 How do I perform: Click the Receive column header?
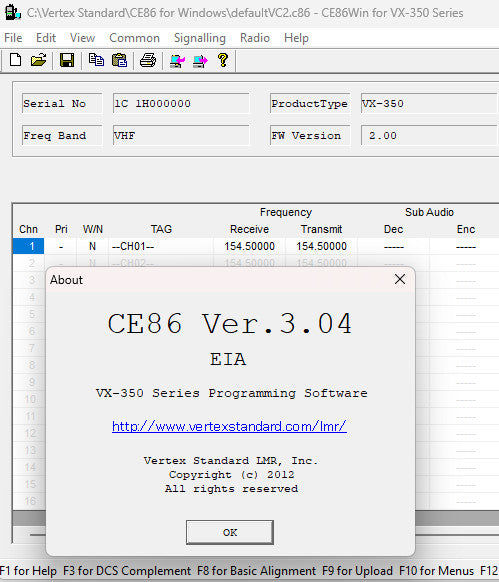point(250,229)
